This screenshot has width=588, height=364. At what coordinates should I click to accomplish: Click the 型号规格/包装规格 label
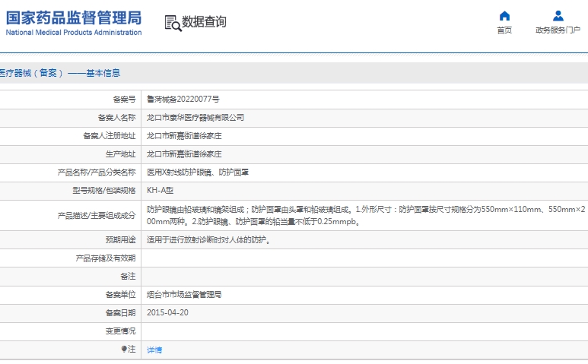[104, 191]
